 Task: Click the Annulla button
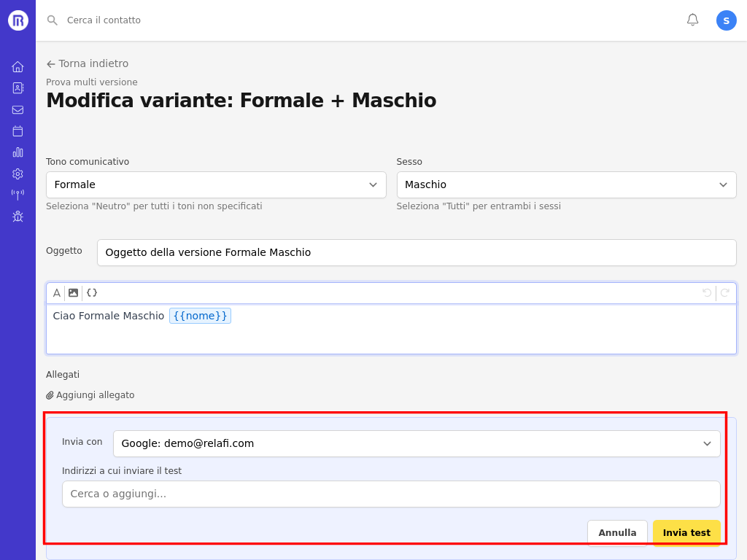coord(617,532)
